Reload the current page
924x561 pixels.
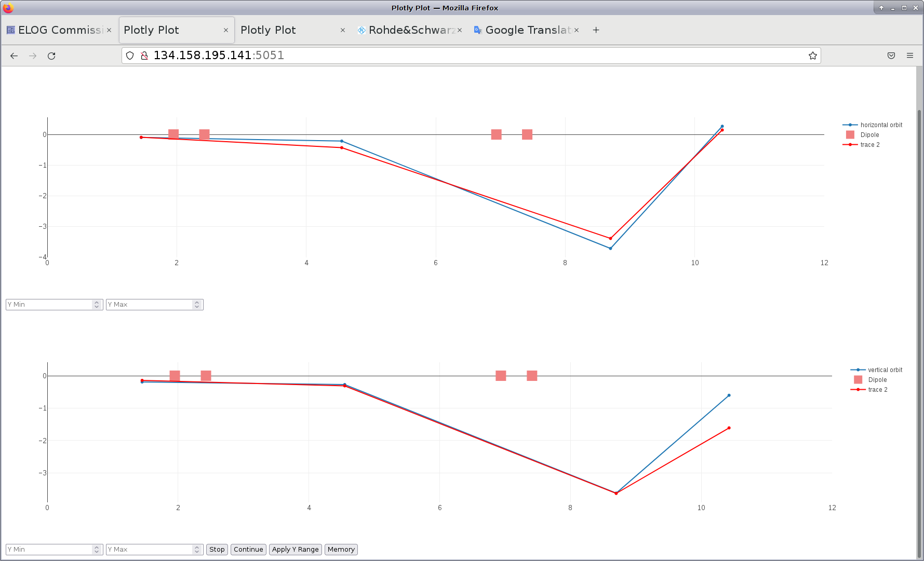pyautogui.click(x=51, y=56)
